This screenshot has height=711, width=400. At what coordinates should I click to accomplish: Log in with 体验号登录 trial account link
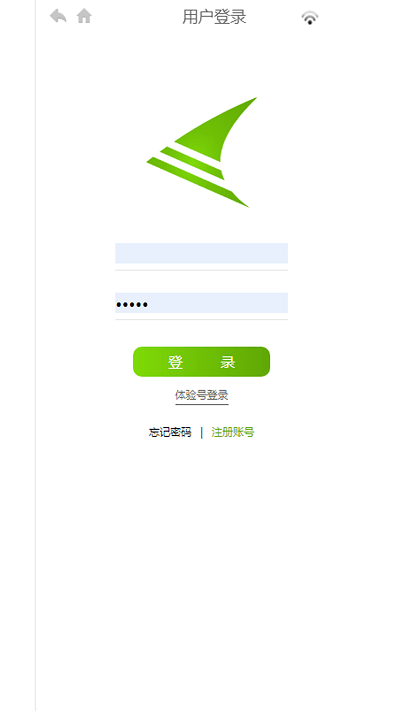tap(202, 395)
